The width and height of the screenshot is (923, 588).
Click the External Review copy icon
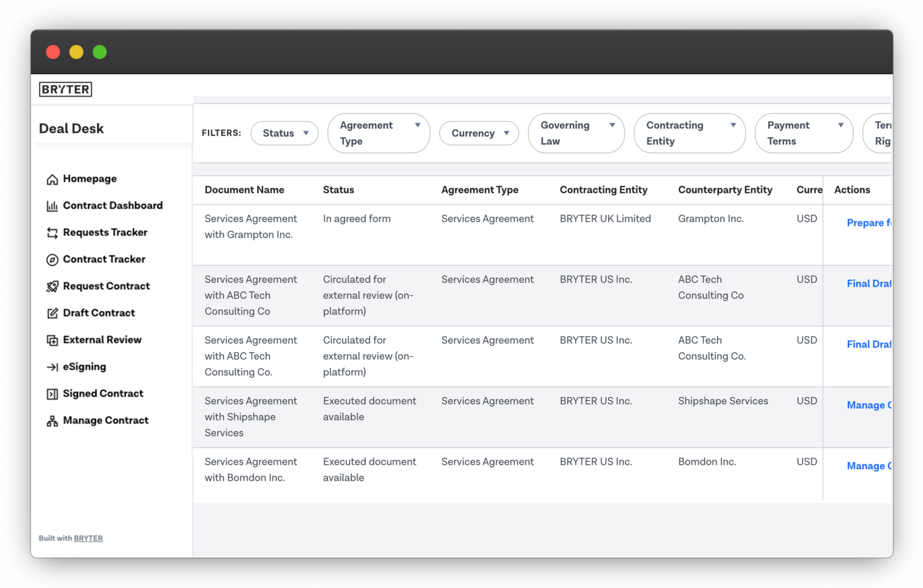click(x=52, y=340)
